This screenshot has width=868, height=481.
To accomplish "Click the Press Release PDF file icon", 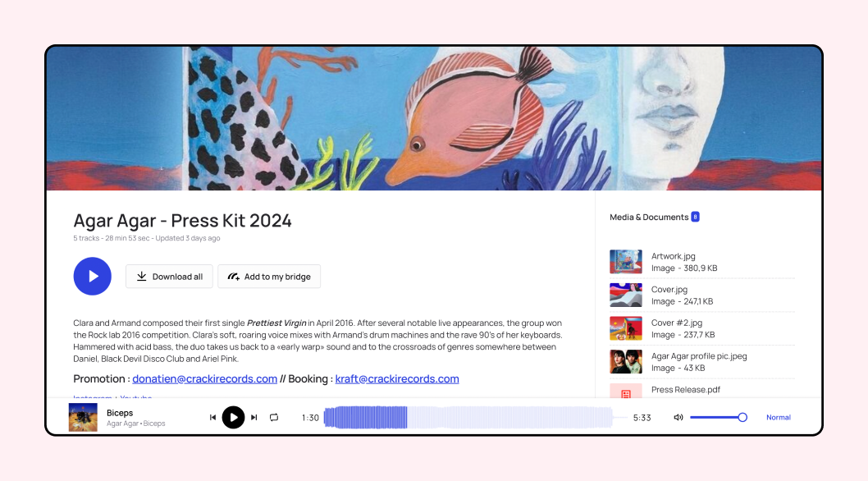I will 625,392.
